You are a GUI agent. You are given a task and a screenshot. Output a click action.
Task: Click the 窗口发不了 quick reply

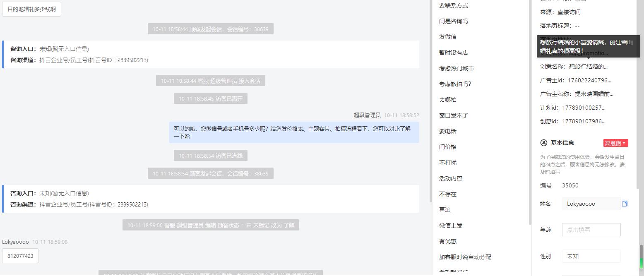pos(454,115)
